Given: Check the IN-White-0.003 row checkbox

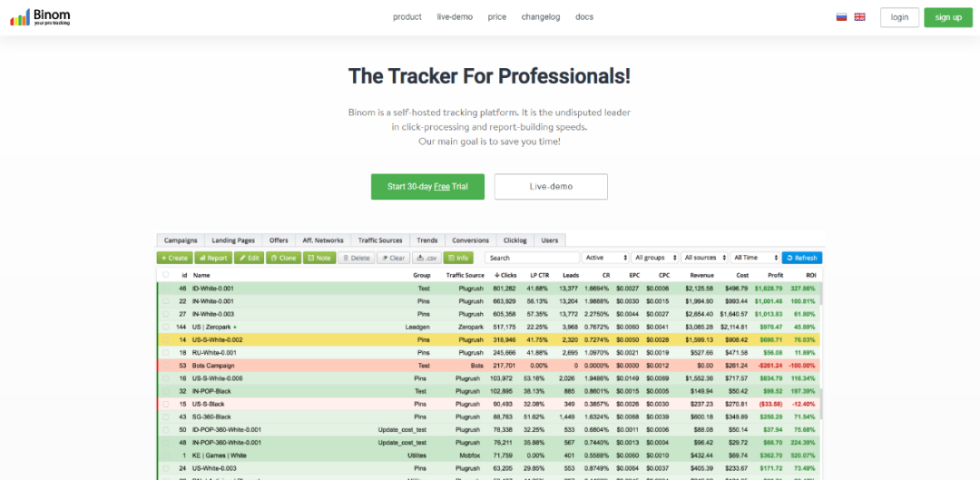Looking at the screenshot, I should pyautogui.click(x=166, y=314).
